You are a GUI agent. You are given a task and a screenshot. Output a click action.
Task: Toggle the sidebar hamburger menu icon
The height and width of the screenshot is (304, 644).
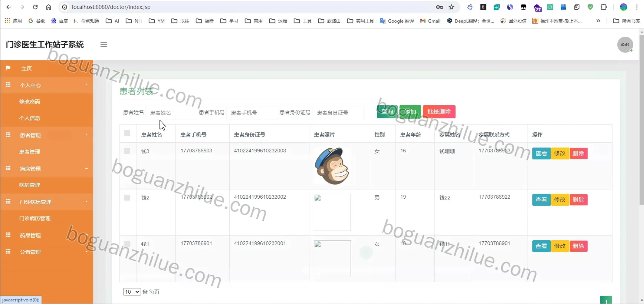104,44
